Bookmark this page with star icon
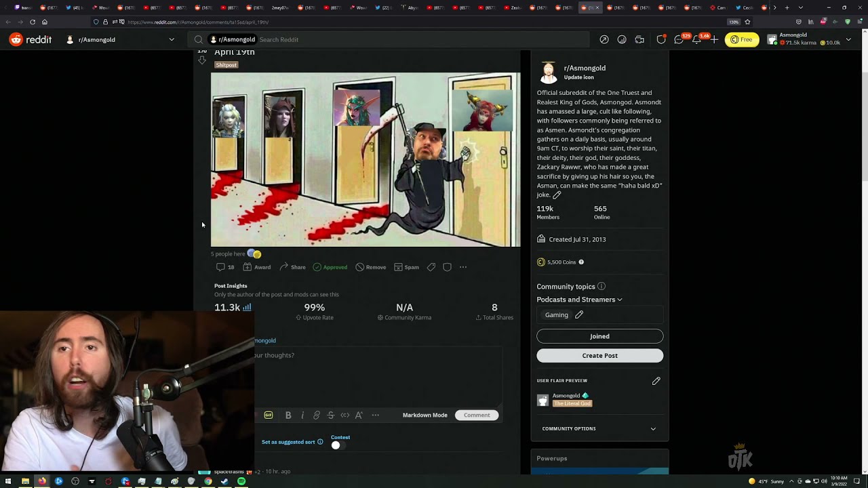This screenshot has height=488, width=868. 747,22
